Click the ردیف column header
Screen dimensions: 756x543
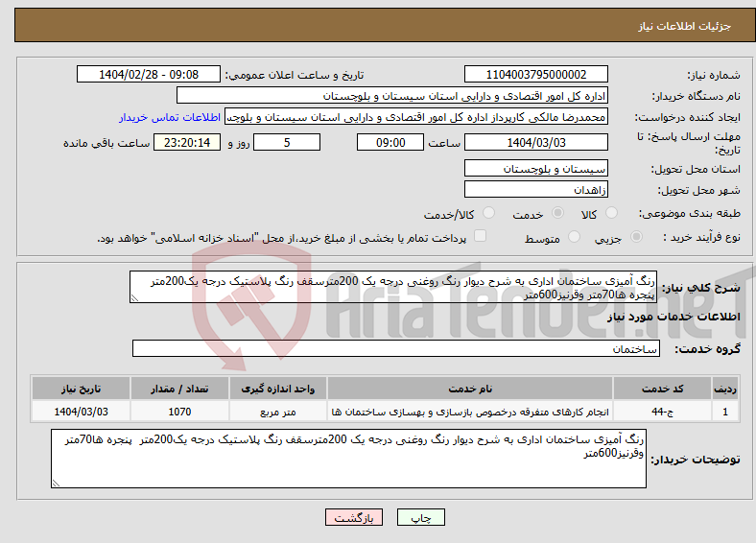point(725,389)
